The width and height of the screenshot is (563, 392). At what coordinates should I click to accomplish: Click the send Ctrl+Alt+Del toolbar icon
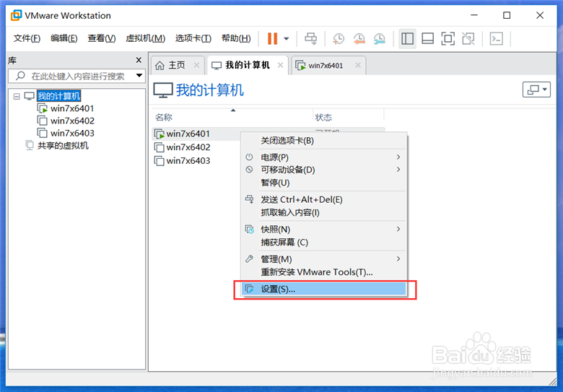pos(311,38)
